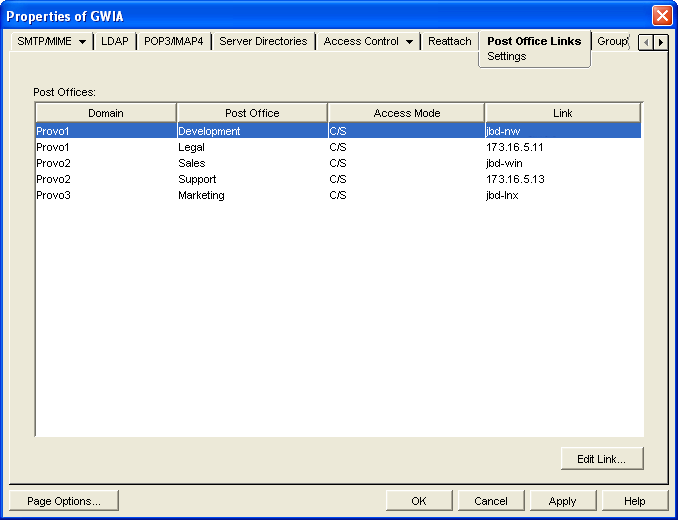Image resolution: width=678 pixels, height=520 pixels.
Task: Expand the SMTP/MIME tab dropdown
Action: [x=82, y=42]
